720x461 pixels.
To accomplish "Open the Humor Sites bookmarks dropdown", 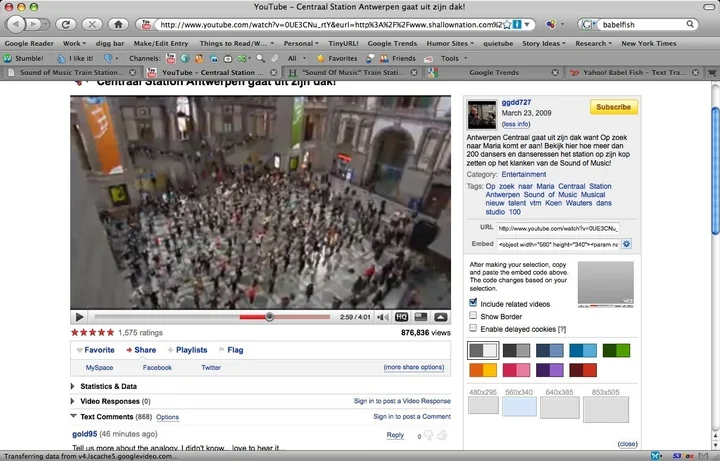I will pyautogui.click(x=450, y=43).
